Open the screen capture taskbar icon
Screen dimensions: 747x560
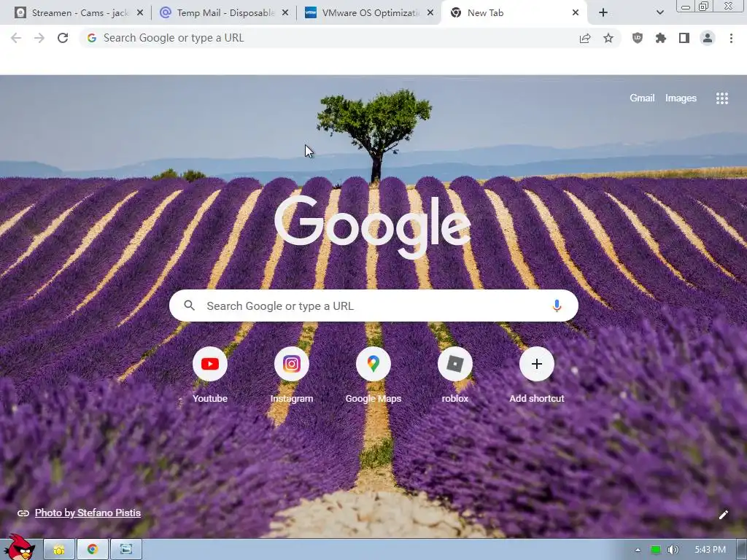click(x=126, y=550)
